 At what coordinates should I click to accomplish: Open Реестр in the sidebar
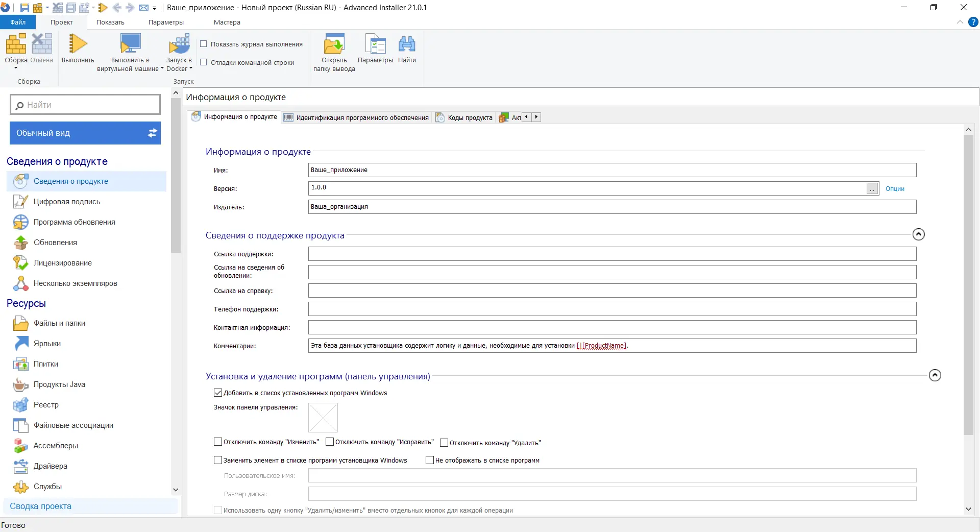(86, 405)
